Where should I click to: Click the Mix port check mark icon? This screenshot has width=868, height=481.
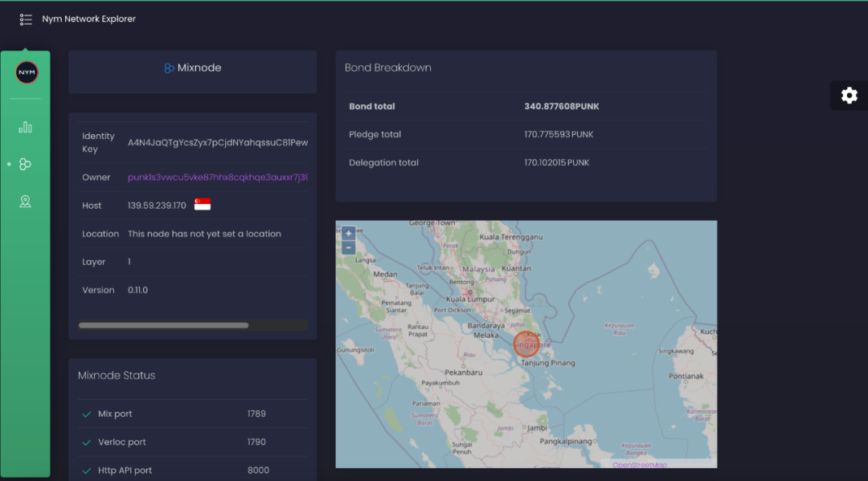[x=86, y=414]
